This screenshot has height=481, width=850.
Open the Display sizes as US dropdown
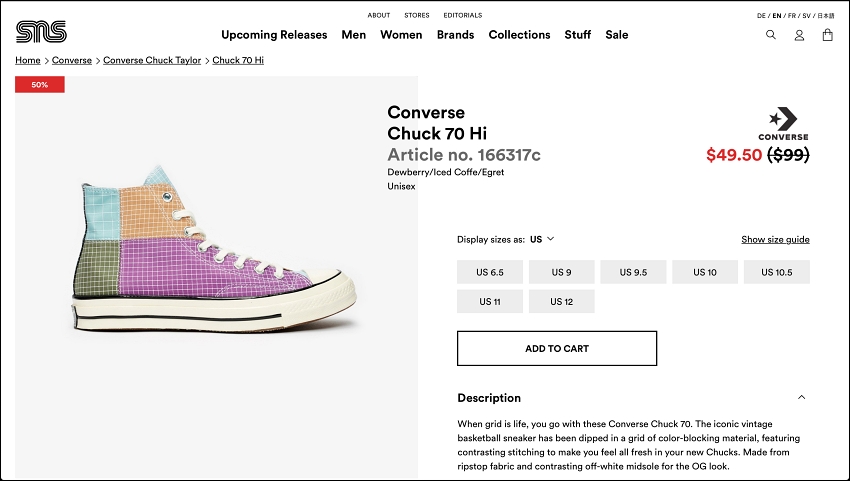542,239
